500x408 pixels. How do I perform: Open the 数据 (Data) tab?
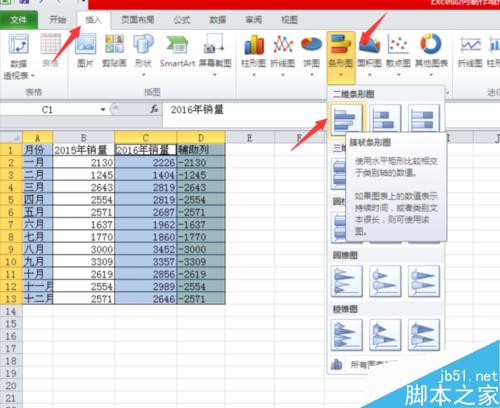[218, 20]
